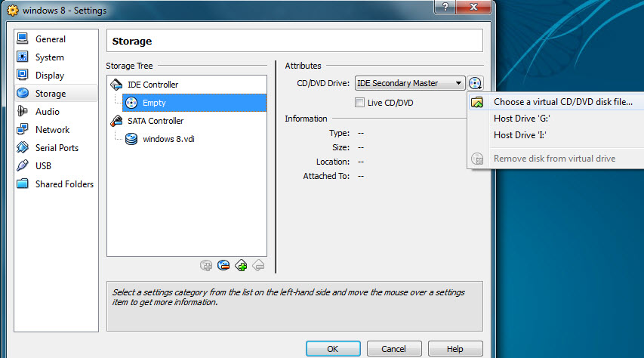
Task: Click the Display category screen icon
Action: point(23,75)
